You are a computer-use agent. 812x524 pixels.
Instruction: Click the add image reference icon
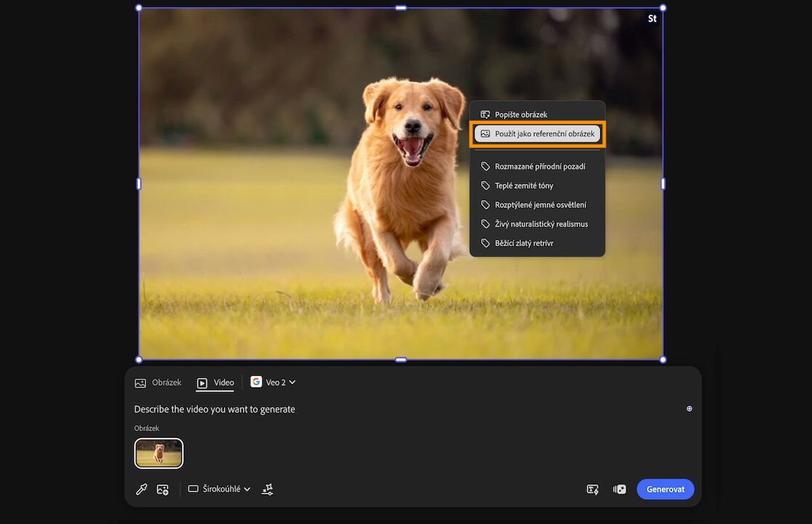click(162, 489)
